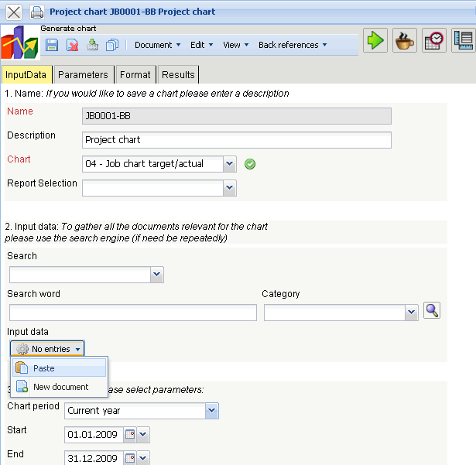Expand the Chart type dropdown arrow
The height and width of the screenshot is (465, 476).
pos(230,164)
